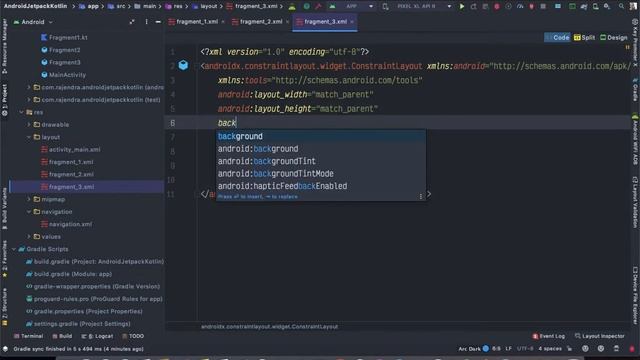The height and width of the screenshot is (360, 640).
Task: Toggle the Layout Validation panel
Action: [635, 202]
